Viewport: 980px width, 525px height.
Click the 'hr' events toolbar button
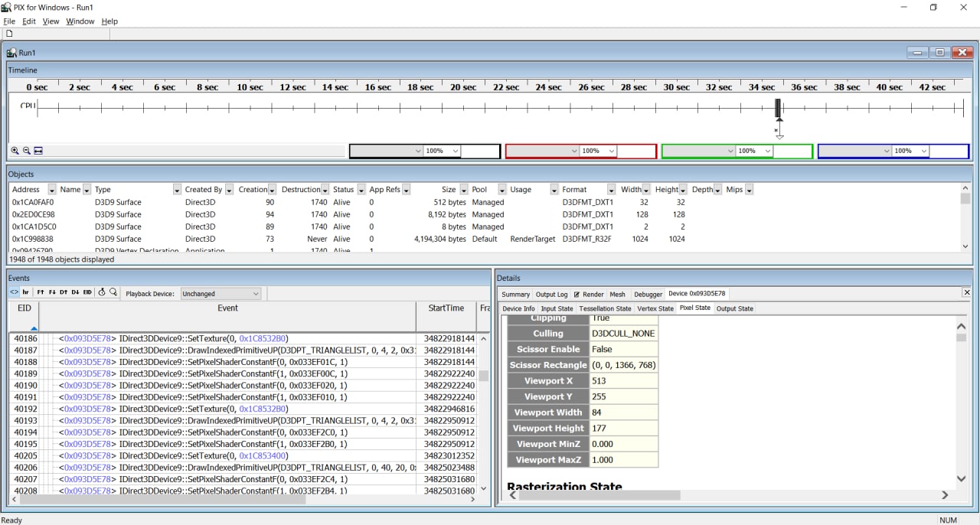click(x=26, y=292)
